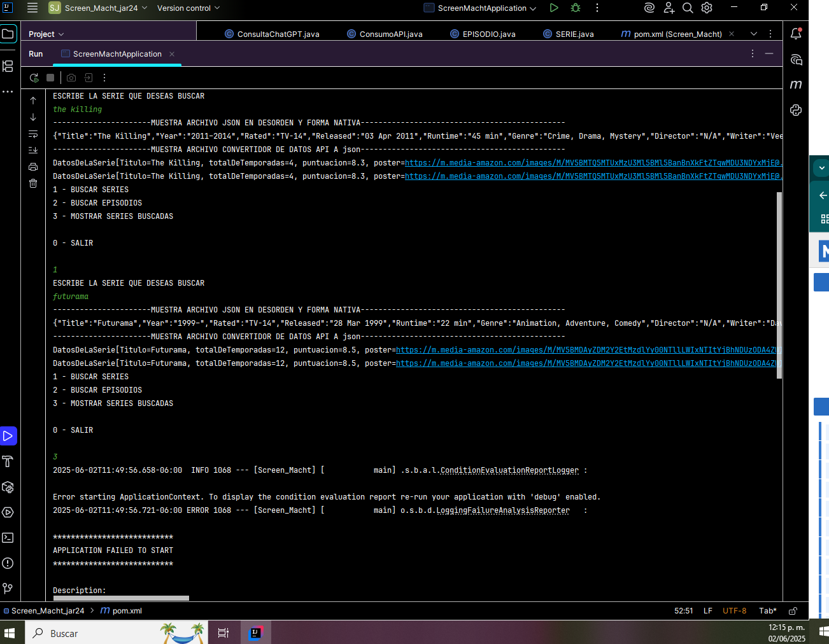Open Run tool window options menu
Viewport: 829px width, 644px height.
pos(753,54)
